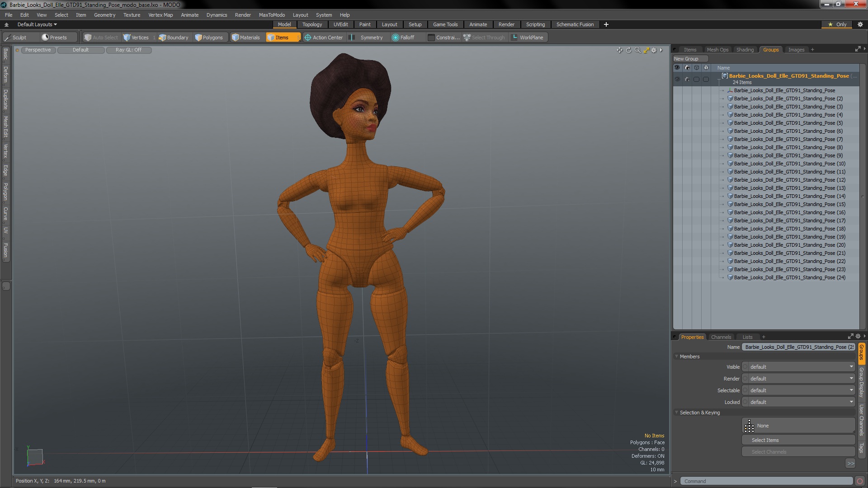The width and height of the screenshot is (868, 488).
Task: Open the Default shading style dropdown
Action: 81,50
